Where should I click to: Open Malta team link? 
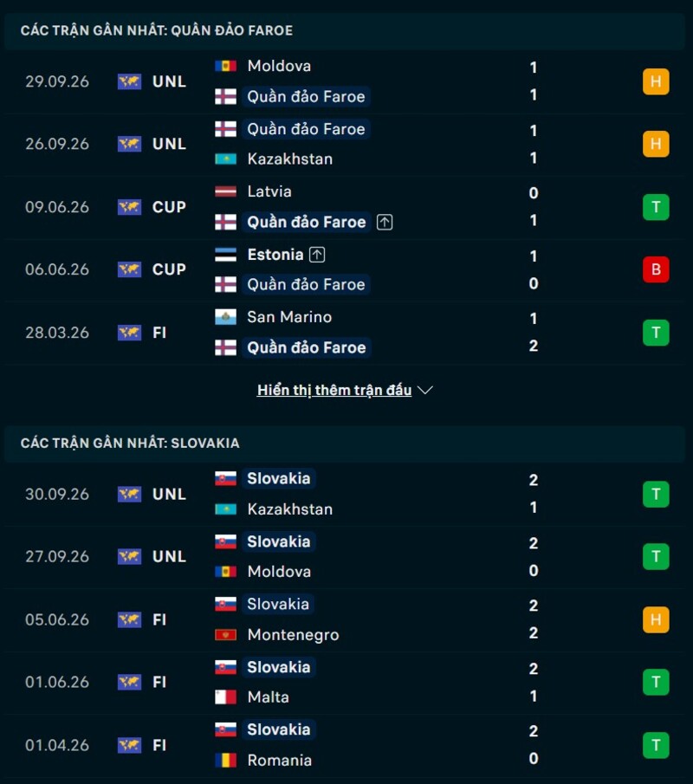coord(268,697)
